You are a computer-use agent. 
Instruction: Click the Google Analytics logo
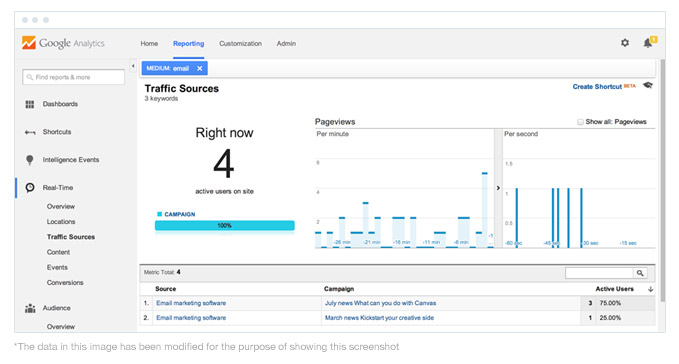[x=63, y=43]
